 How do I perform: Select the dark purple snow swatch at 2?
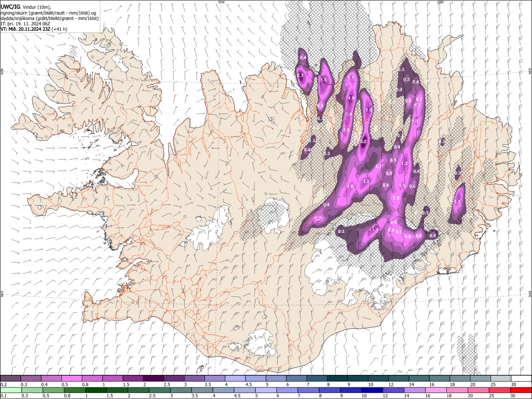pos(153,378)
